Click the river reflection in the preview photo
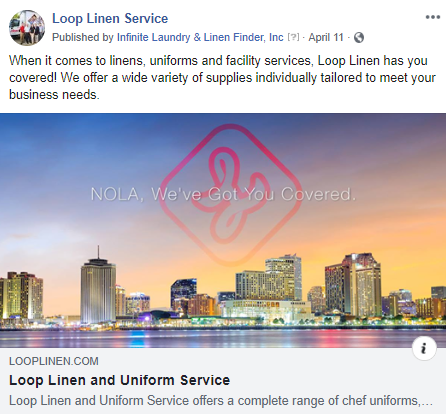Image resolution: width=446 pixels, height=414 pixels. [223, 338]
